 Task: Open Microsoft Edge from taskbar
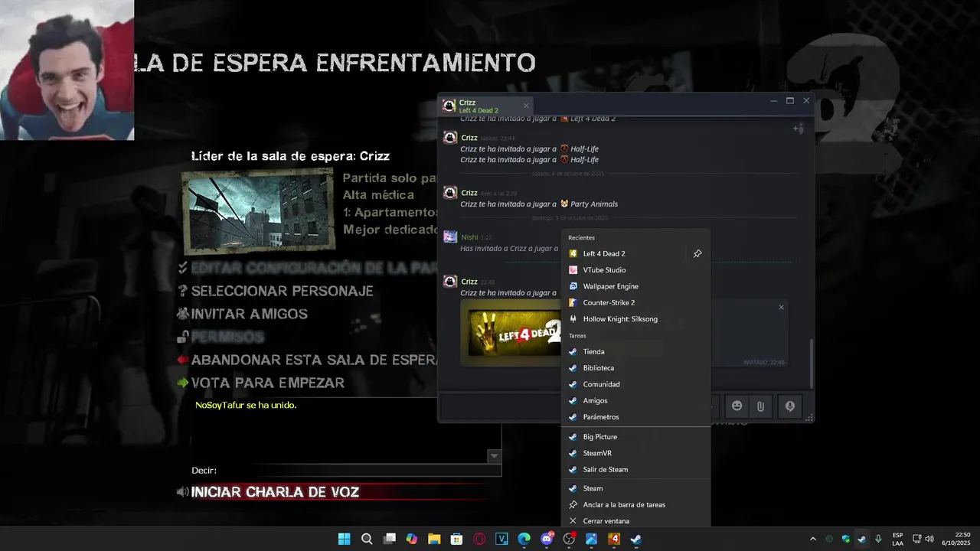(524, 539)
